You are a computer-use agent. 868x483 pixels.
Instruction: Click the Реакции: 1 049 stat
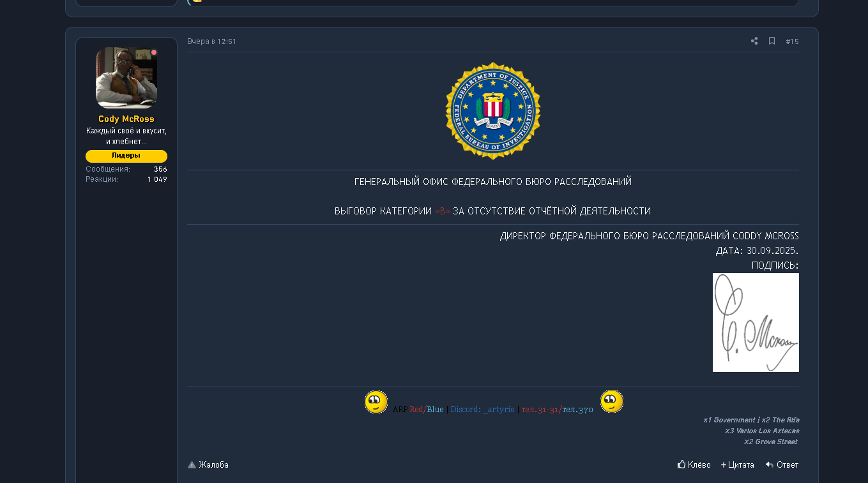pyautogui.click(x=126, y=179)
